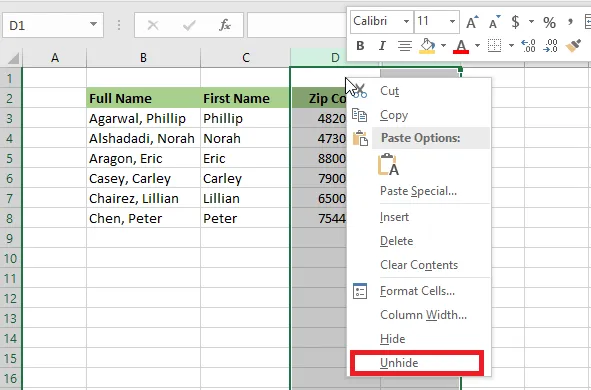The width and height of the screenshot is (591, 390).
Task: Click cell 'Agarwal, Phillip'
Action: [x=144, y=118]
